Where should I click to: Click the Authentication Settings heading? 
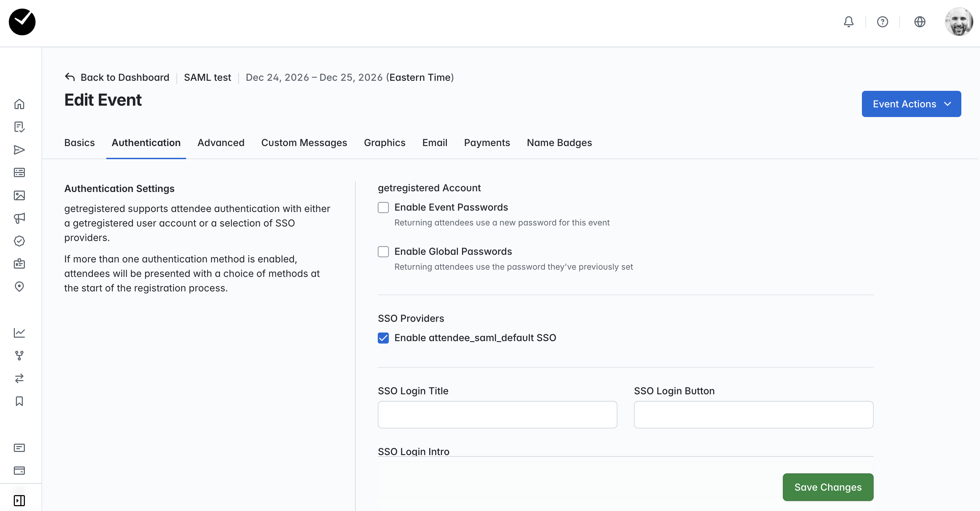tap(119, 189)
